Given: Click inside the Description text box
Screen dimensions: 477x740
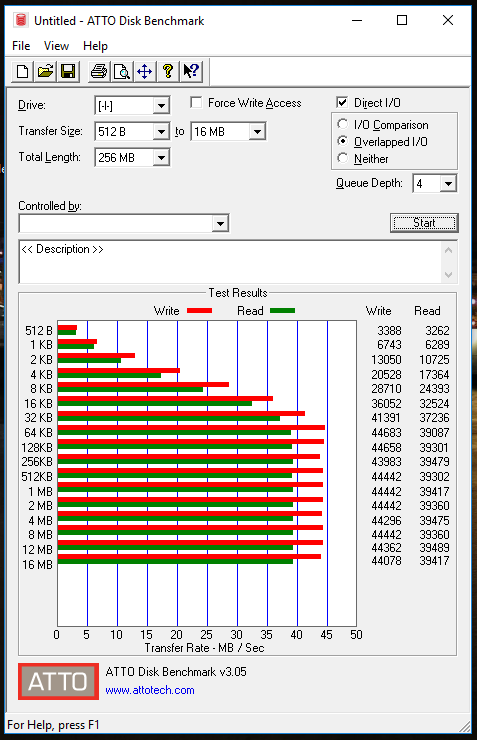Looking at the screenshot, I should (x=230, y=262).
